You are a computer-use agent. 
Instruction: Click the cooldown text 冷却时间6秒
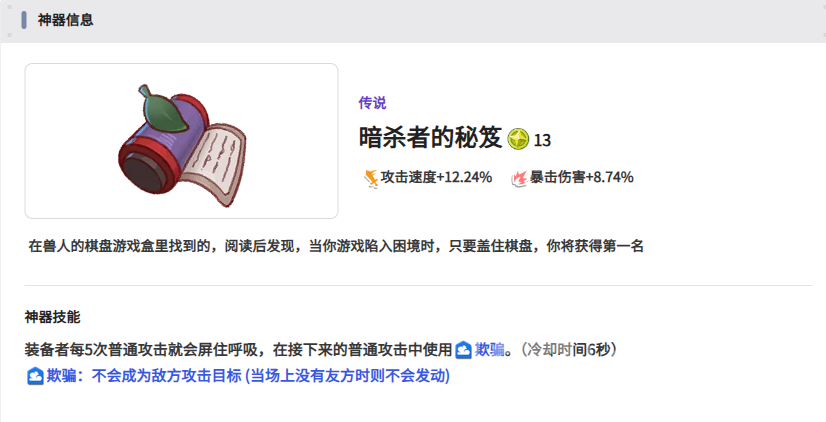click(x=568, y=349)
